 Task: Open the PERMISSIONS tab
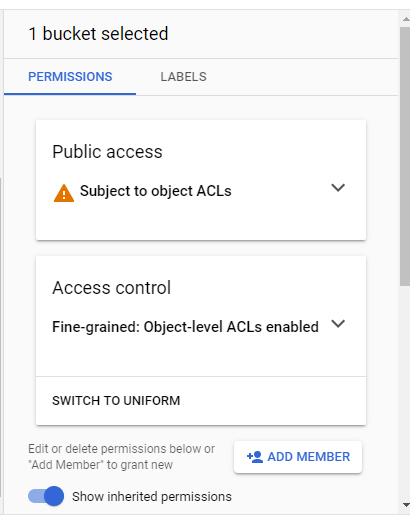pos(70,77)
